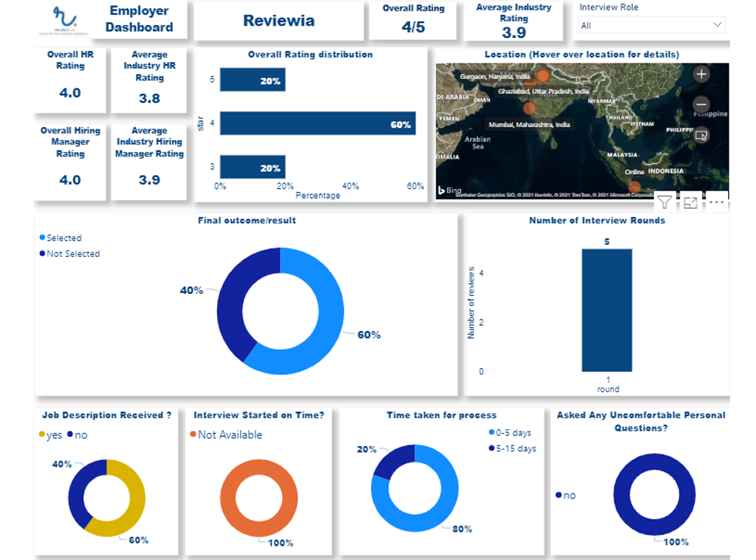Viewport: 756px width, 560px height.
Task: Select the 5-15 days segment in Time taken donut
Action: (x=394, y=459)
